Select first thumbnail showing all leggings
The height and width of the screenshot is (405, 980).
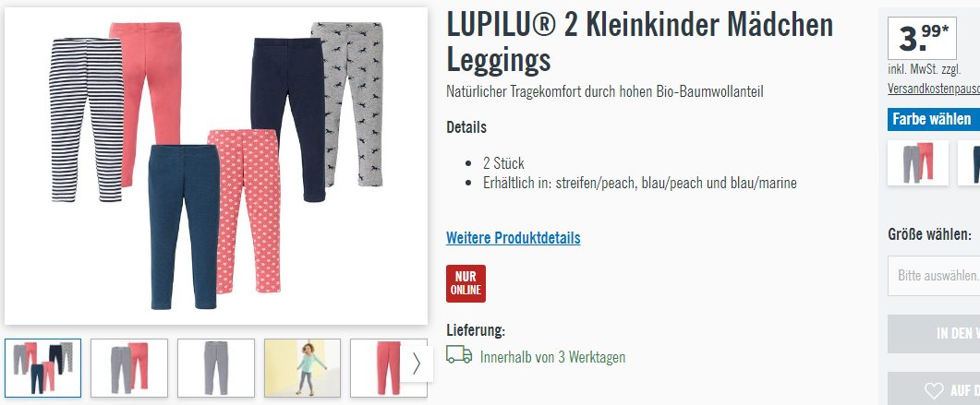click(x=43, y=368)
